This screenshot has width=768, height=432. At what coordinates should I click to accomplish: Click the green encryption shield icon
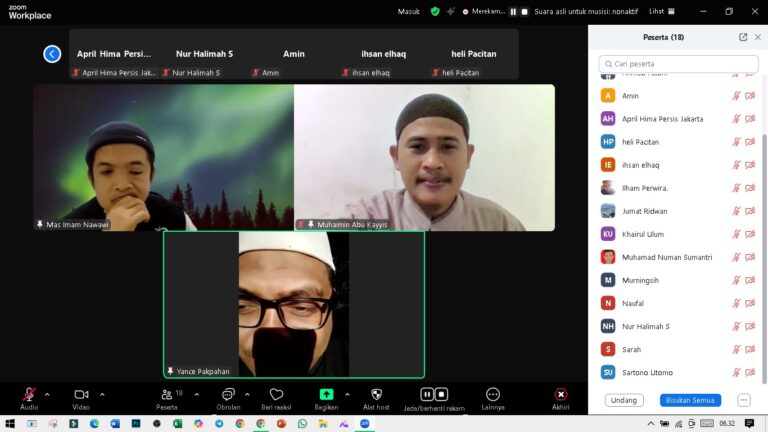pyautogui.click(x=435, y=11)
